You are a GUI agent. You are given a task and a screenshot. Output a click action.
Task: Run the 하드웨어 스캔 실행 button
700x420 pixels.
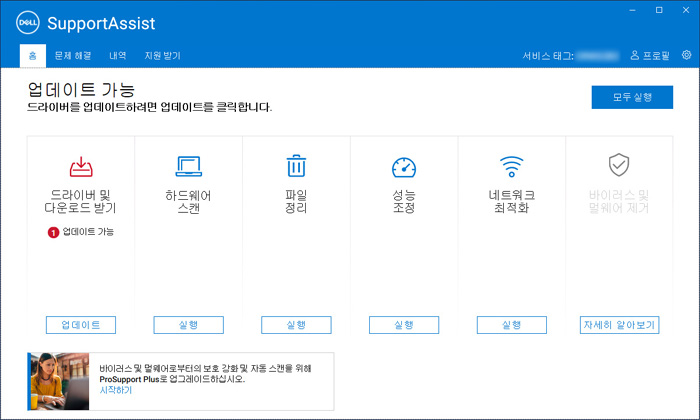tap(188, 325)
